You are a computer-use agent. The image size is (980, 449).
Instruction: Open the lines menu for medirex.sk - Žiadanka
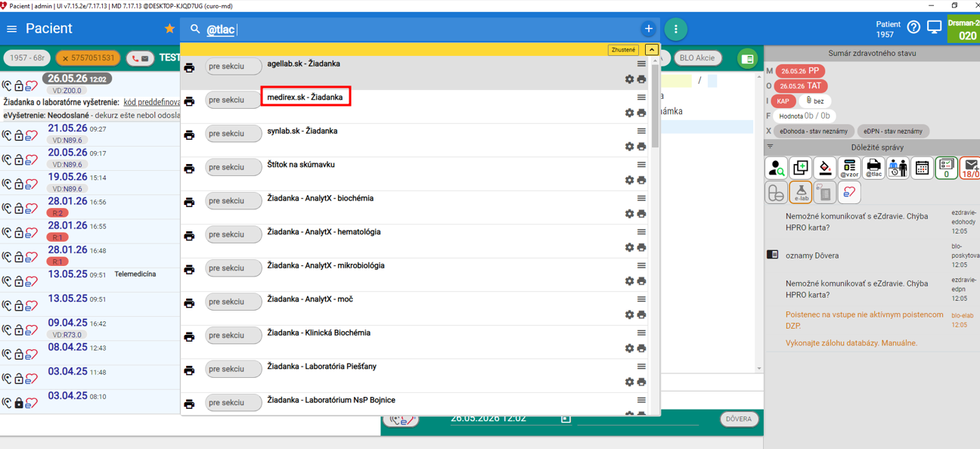click(x=641, y=98)
